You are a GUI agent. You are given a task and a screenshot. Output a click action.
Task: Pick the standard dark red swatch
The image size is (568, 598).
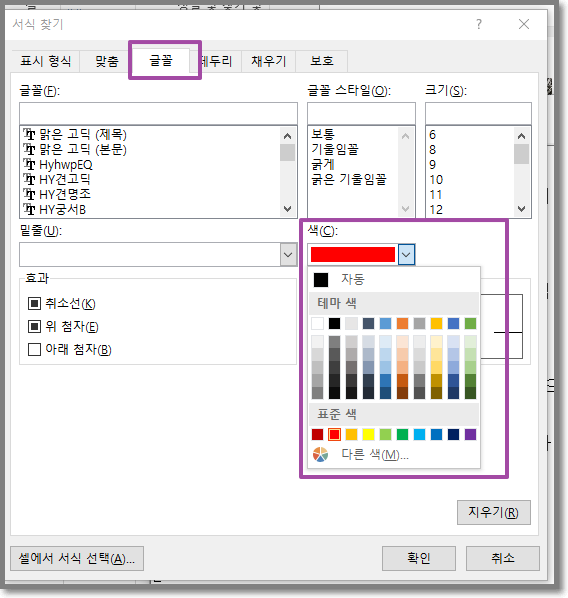tap(317, 434)
